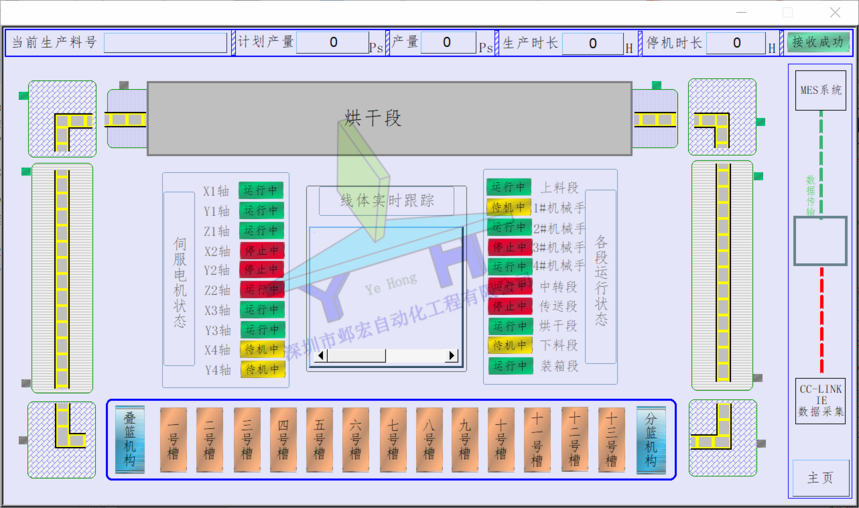The width and height of the screenshot is (859, 508).
Task: Select tank 九号槽
Action: point(465,439)
